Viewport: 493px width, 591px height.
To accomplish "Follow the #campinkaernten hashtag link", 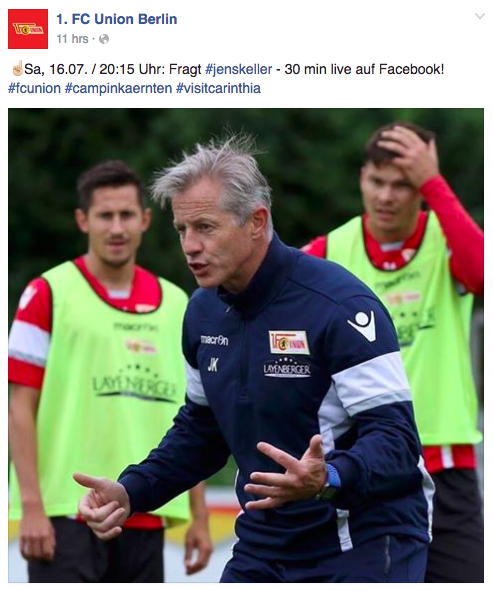I will [x=118, y=88].
